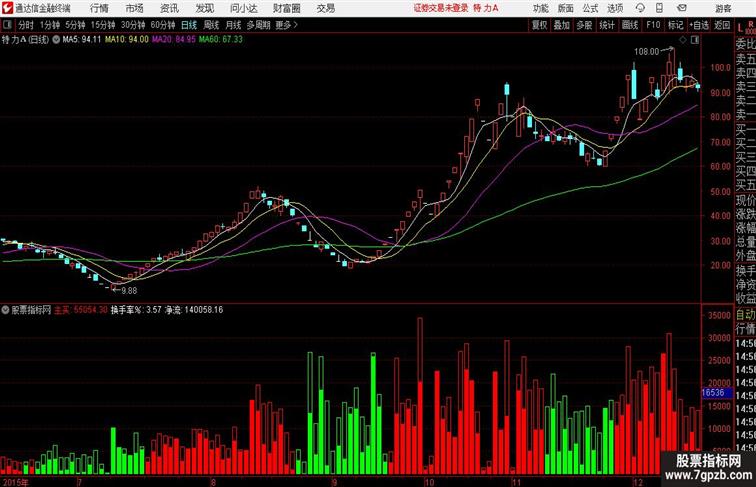Click the Tongdaxin red logo icon
Image resolution: width=756 pixels, height=487 pixels.
coord(7,8)
